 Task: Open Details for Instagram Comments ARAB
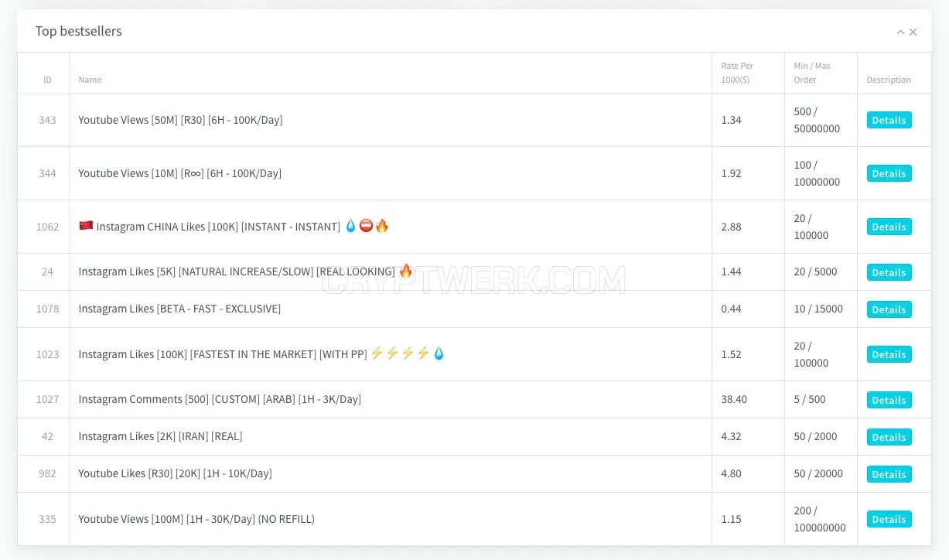pos(889,400)
